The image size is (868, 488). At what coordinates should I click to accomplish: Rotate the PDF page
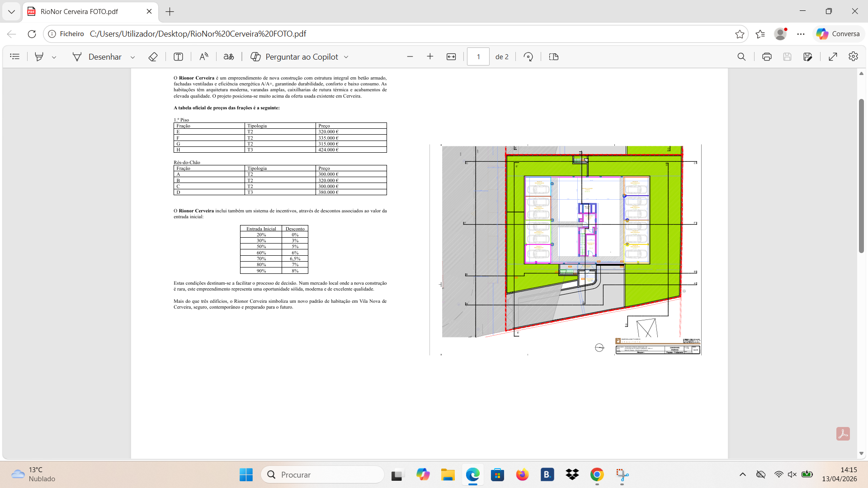(528, 56)
